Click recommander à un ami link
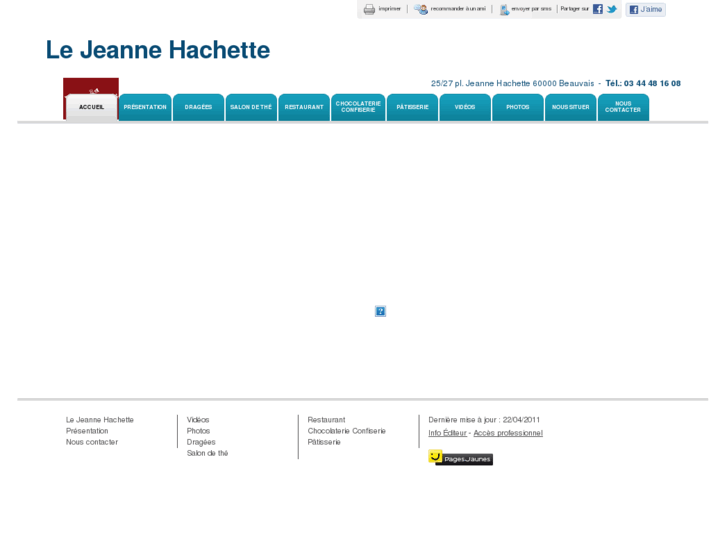This screenshot has height=545, width=727. coord(458,9)
